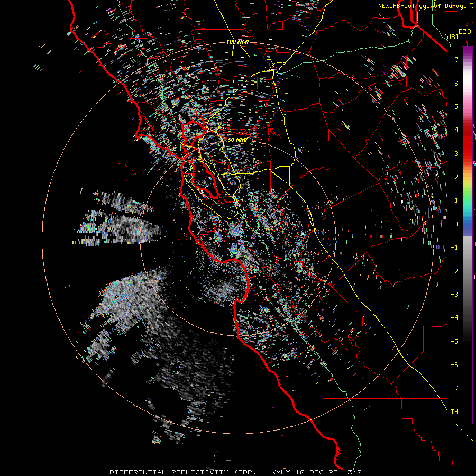Click the "TH" threshold label on the scale
Viewport: 476px width, 476px height.
pyautogui.click(x=454, y=412)
